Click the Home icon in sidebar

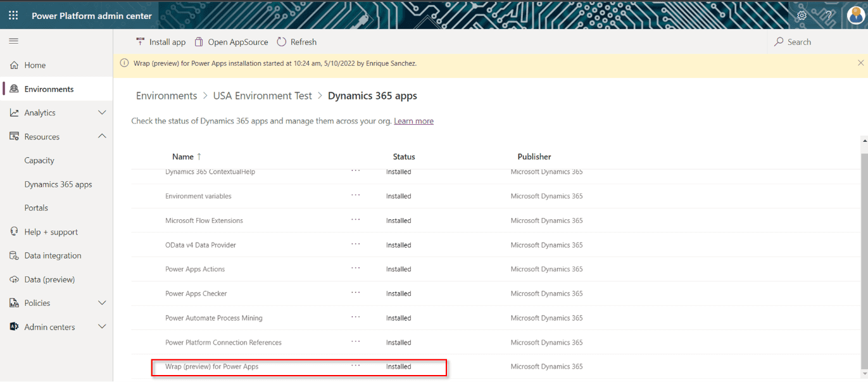14,65
